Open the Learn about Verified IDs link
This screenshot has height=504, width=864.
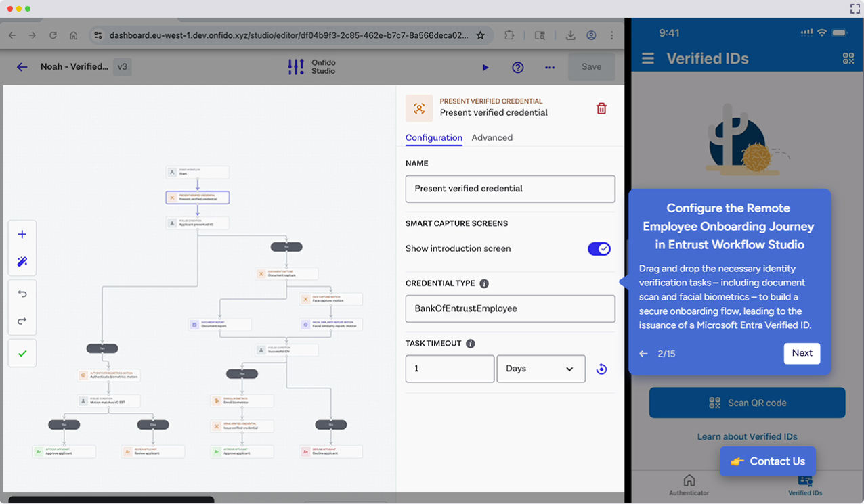click(x=748, y=436)
